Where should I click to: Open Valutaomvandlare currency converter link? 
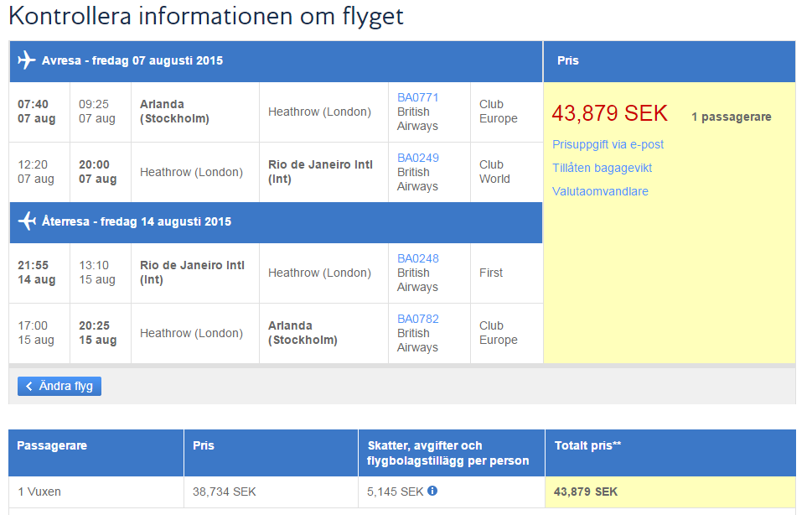[600, 191]
